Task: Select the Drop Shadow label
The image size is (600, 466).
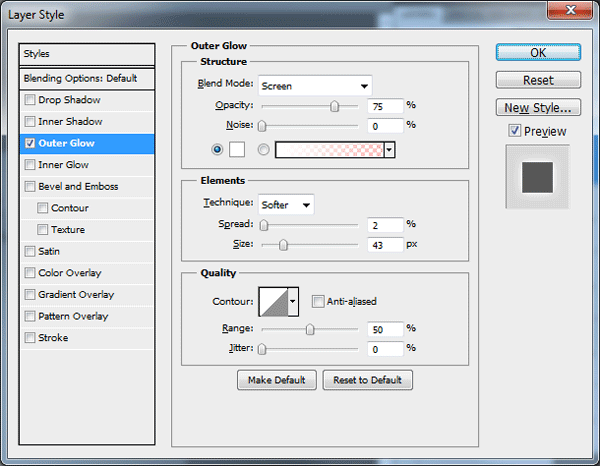Action: (x=69, y=100)
